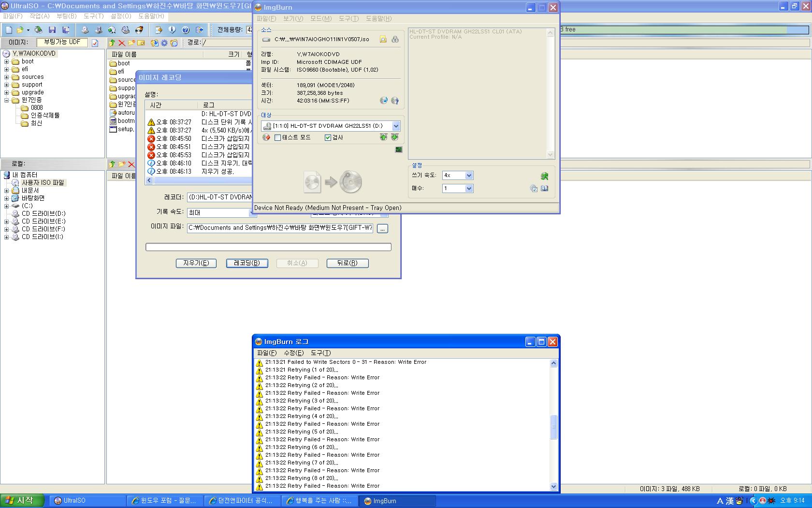Open ImgBurn 도구(T) menu

point(348,18)
